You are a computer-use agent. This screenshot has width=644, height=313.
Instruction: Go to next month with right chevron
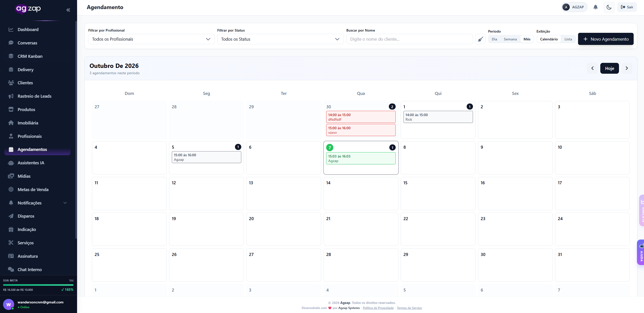tap(627, 68)
